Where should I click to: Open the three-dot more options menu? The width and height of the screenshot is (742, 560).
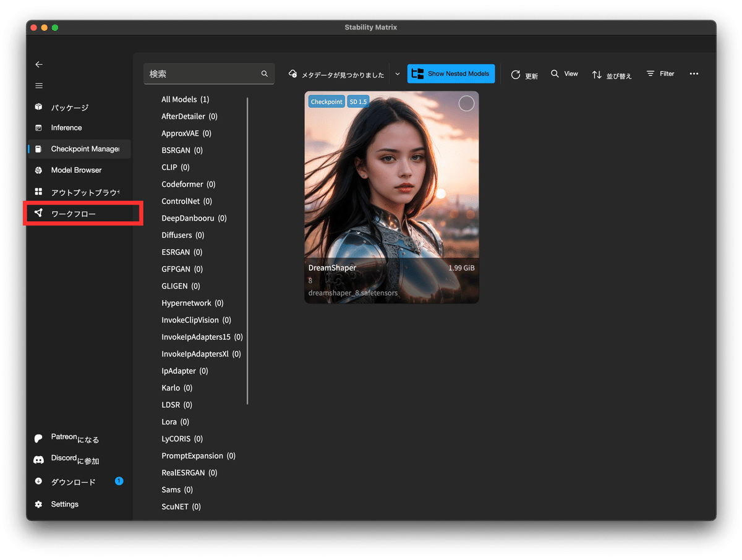tap(694, 74)
